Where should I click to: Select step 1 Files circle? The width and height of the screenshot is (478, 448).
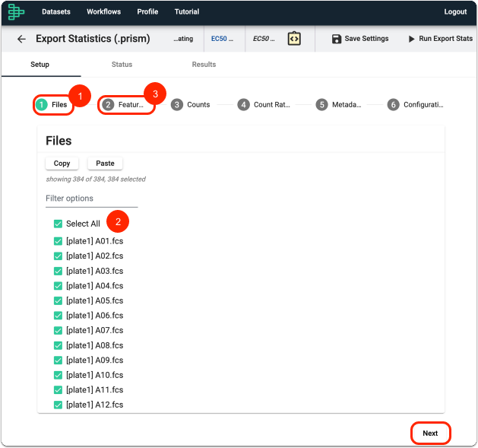point(42,105)
